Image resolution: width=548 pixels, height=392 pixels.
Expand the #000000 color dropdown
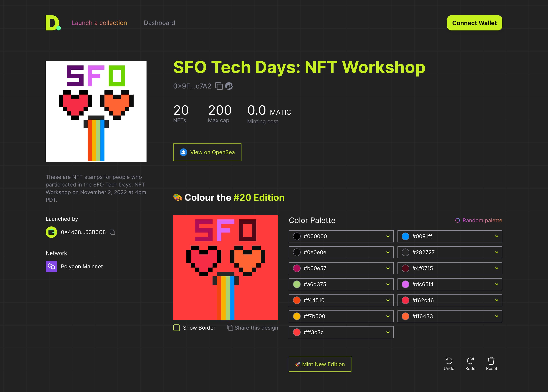tap(341, 236)
